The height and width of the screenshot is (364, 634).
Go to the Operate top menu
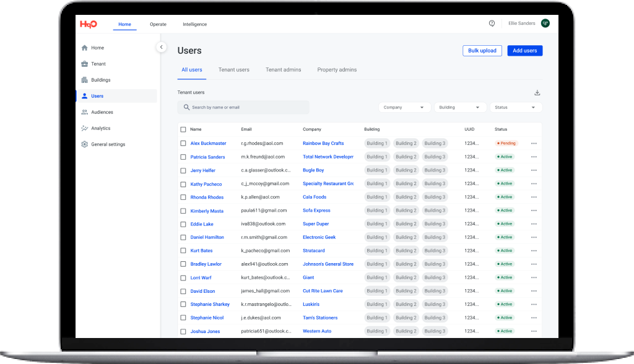(158, 24)
